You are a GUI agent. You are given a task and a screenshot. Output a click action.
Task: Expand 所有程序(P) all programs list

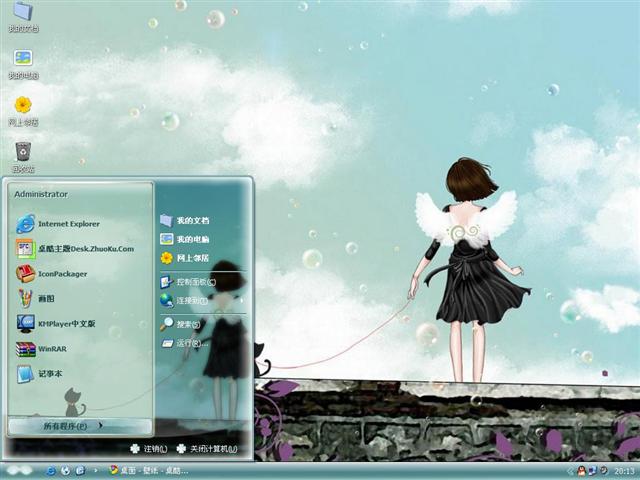(70, 427)
